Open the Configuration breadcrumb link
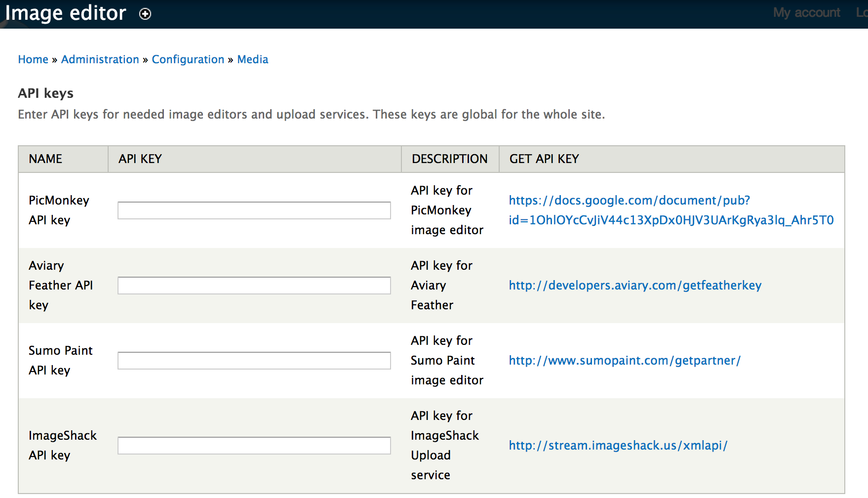The width and height of the screenshot is (868, 498). click(x=188, y=59)
